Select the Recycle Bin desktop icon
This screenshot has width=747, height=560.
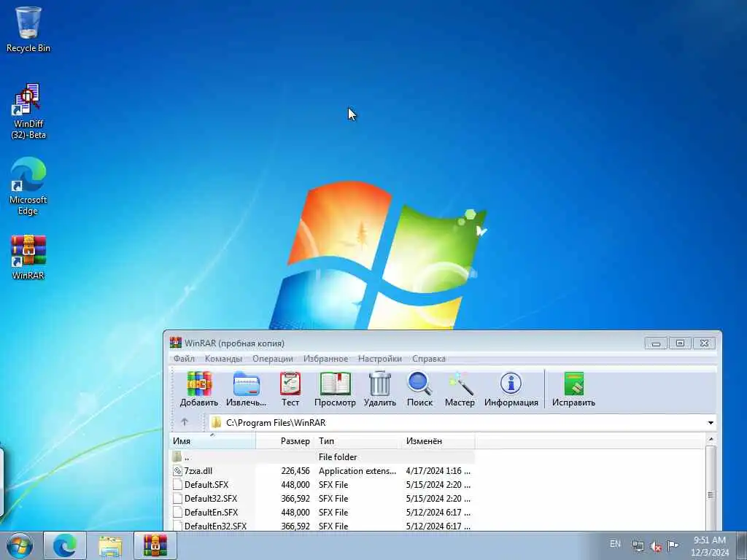coord(28,29)
